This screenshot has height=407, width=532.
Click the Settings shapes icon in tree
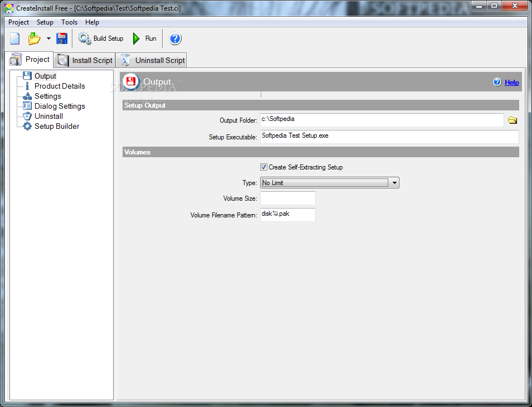coord(27,96)
